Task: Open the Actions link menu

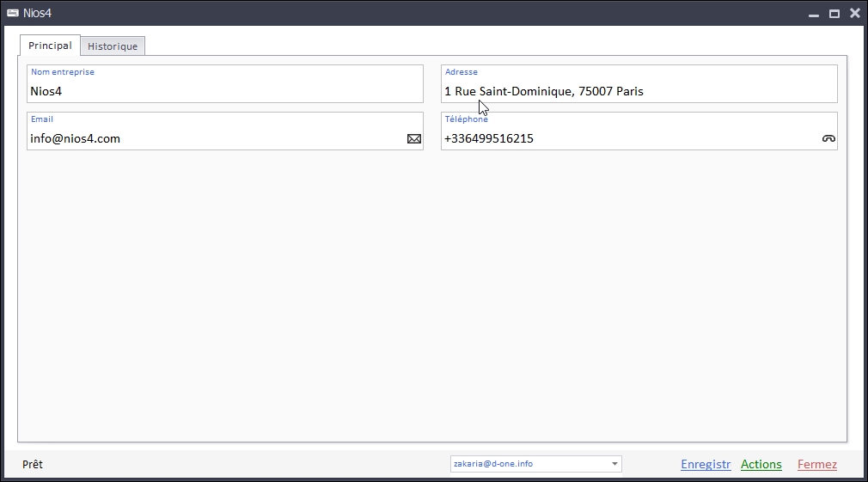Action: tap(761, 464)
